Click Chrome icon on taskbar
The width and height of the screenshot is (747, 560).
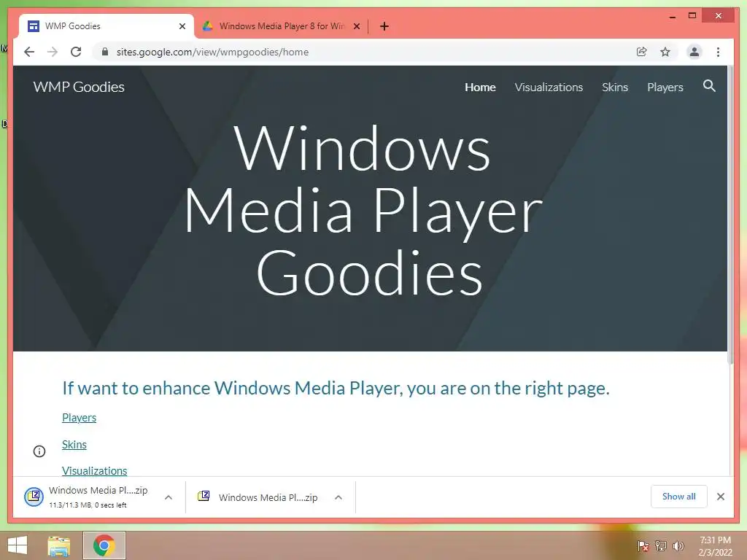[x=104, y=545]
